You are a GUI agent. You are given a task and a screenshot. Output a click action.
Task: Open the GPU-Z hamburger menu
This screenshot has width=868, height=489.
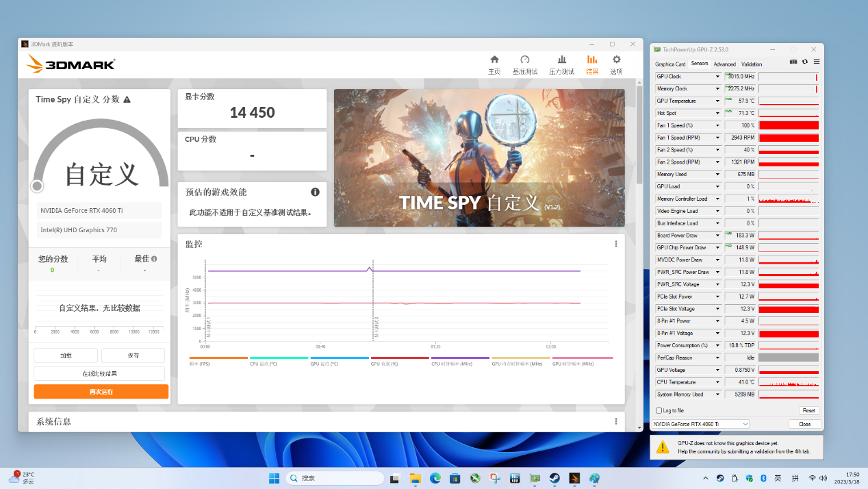tap(816, 62)
